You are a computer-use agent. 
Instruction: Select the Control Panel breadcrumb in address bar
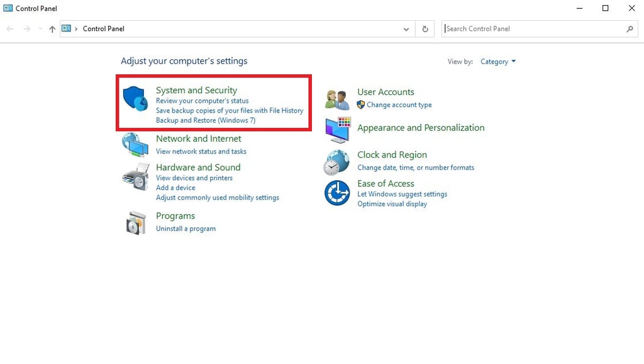click(x=104, y=29)
